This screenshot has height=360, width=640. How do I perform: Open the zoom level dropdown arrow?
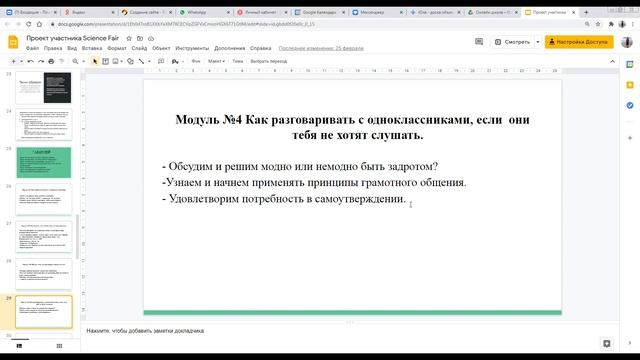point(83,61)
